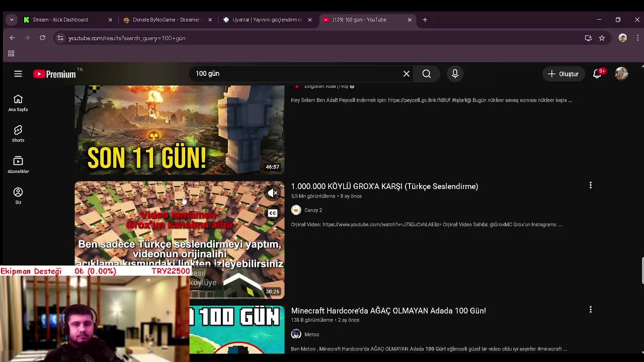Viewport: 644px width, 362px height.
Task: Open options menu for AĞAÇ OLMAYAN Adada video
Action: pos(591,310)
